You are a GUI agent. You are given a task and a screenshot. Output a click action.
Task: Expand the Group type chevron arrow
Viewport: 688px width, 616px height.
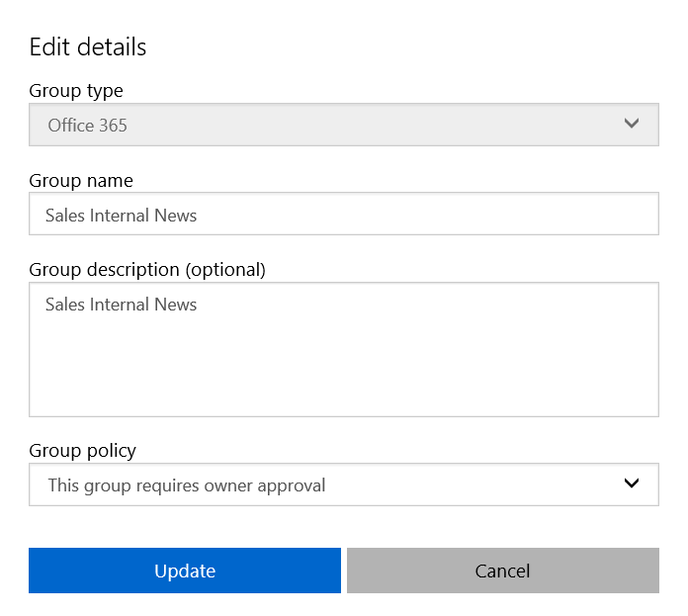pos(631,124)
